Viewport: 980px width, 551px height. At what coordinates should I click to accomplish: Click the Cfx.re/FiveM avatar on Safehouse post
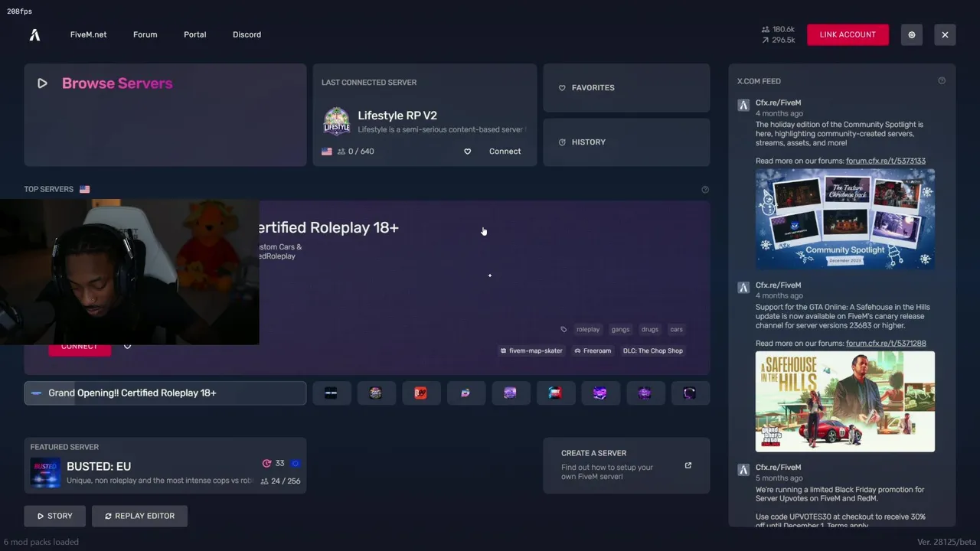(743, 287)
